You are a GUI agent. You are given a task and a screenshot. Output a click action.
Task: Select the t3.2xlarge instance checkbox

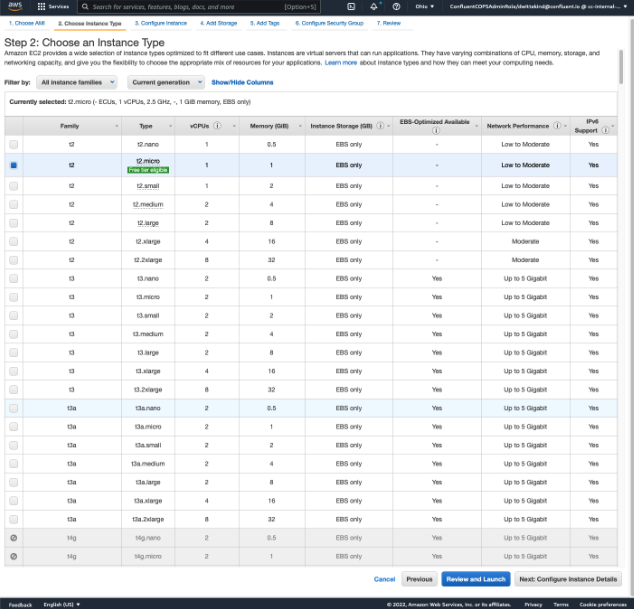(13, 390)
